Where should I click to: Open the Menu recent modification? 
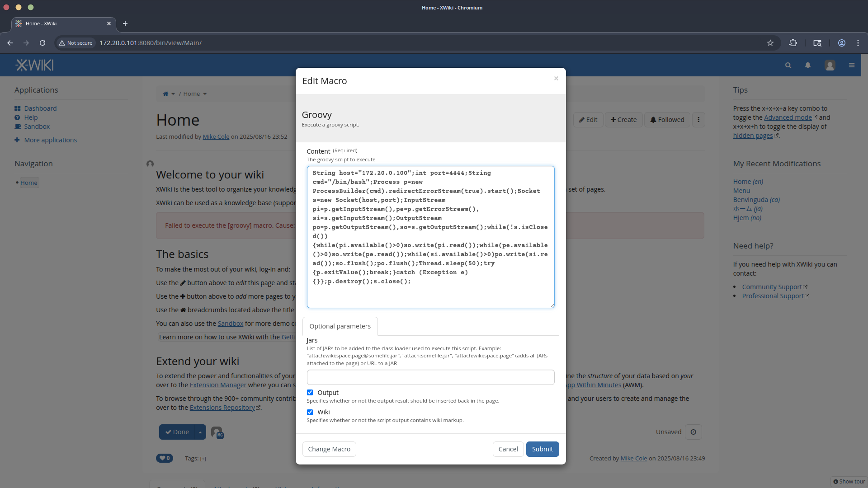point(741,191)
